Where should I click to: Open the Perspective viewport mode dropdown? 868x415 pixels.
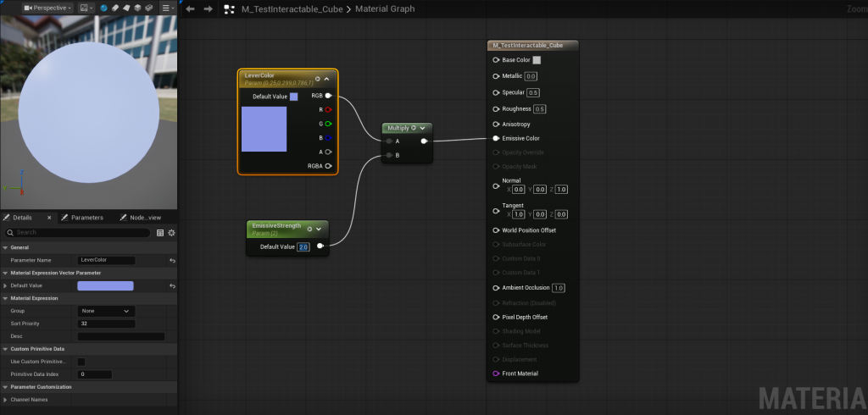click(47, 8)
